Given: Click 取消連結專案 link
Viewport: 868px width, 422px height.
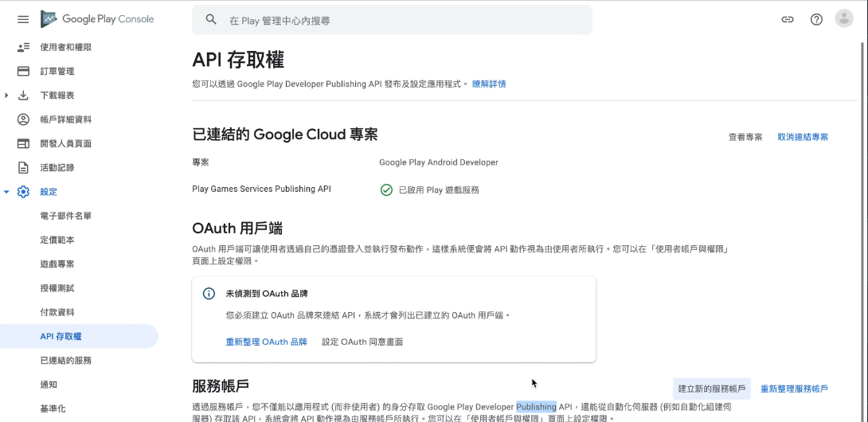Looking at the screenshot, I should pyautogui.click(x=803, y=137).
